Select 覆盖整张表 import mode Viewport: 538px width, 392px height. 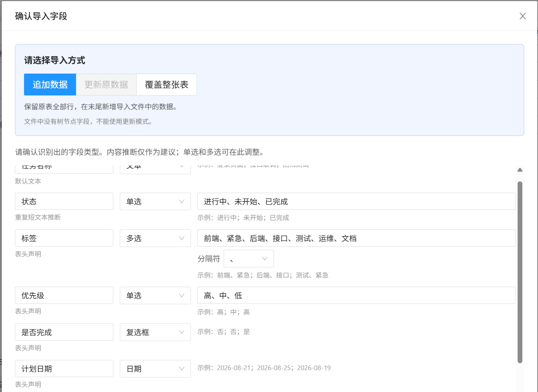point(166,85)
